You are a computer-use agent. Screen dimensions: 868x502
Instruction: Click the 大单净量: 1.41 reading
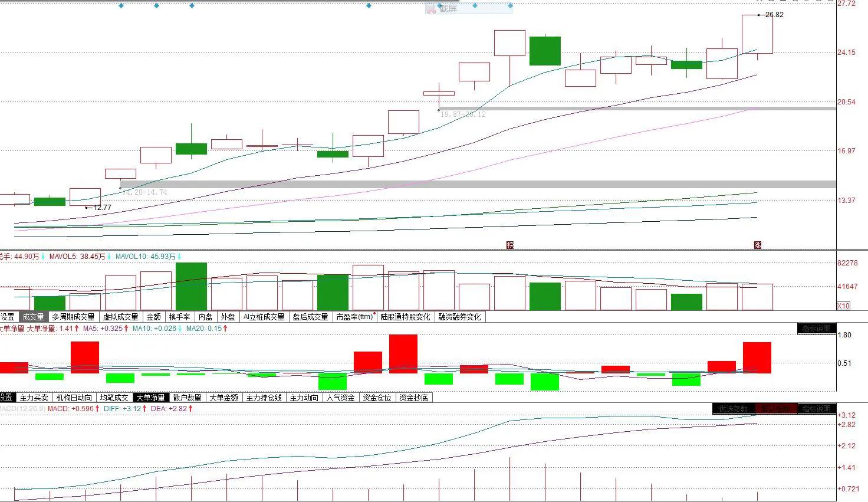50,329
